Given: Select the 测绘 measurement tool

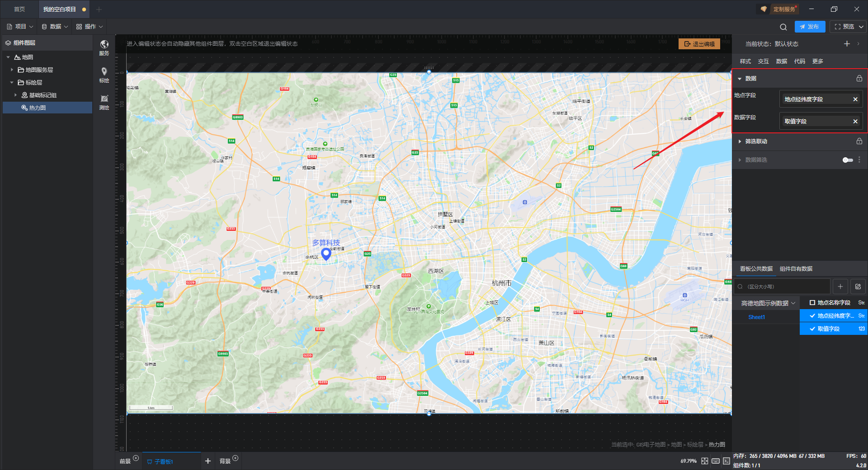Looking at the screenshot, I should (x=104, y=102).
